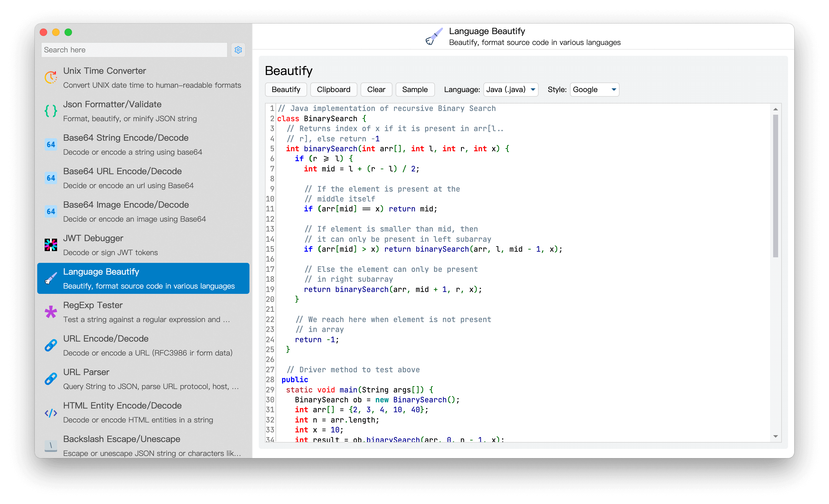
Task: Open JWT Debugger tool
Action: coord(143,245)
